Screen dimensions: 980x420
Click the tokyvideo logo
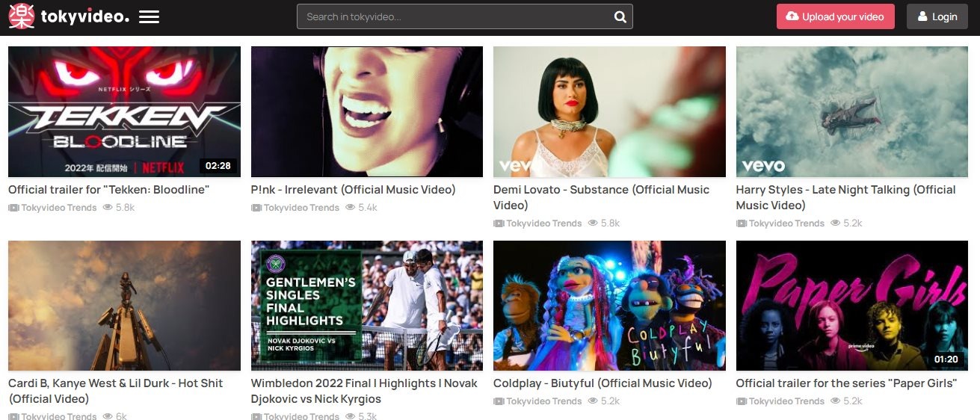pos(69,16)
